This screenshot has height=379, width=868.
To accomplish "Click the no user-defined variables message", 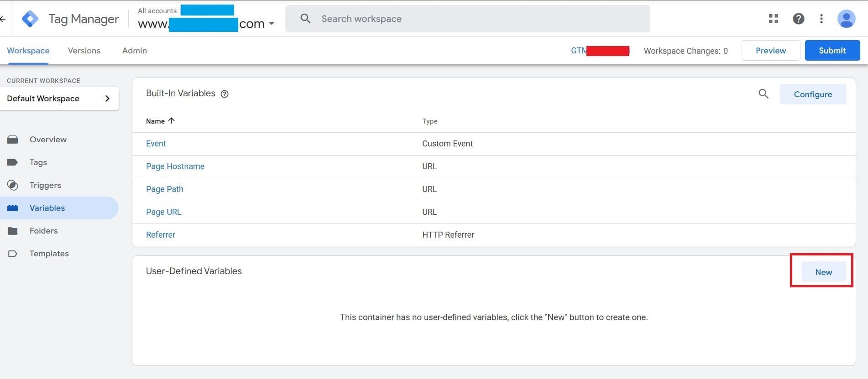I will [x=494, y=317].
